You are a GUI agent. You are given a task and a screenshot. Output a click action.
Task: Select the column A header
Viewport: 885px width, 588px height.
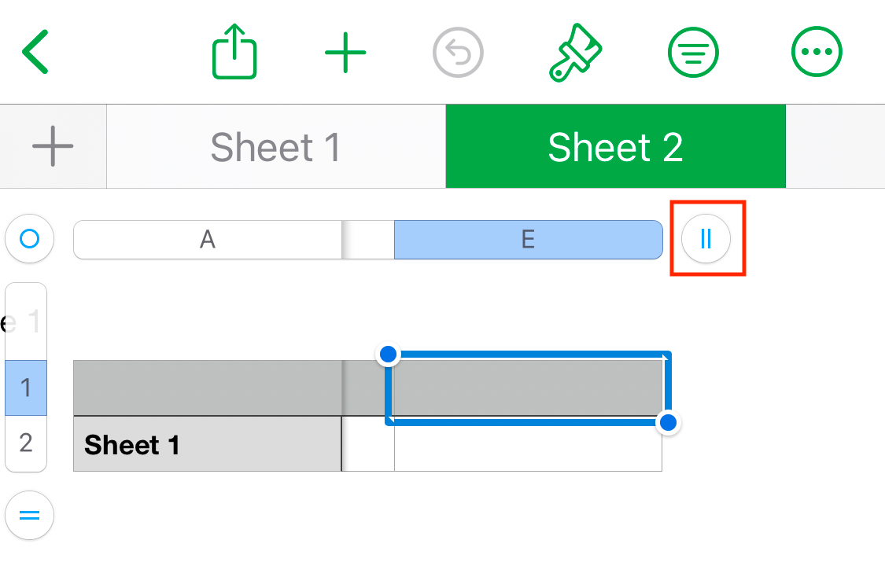click(207, 239)
